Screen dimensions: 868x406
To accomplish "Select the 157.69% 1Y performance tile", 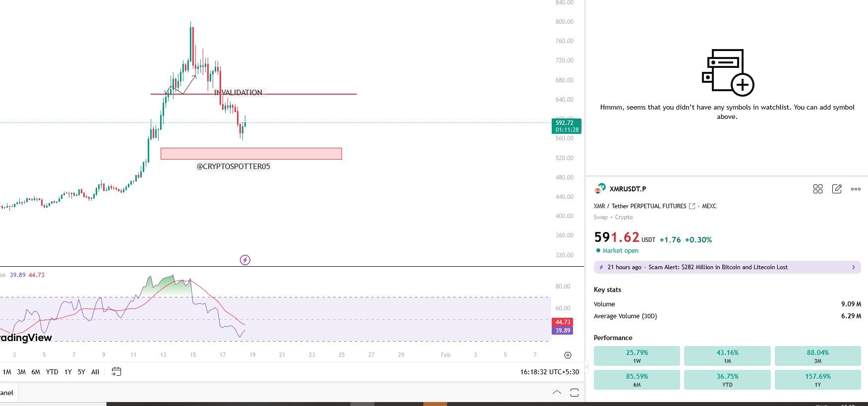I will (x=818, y=380).
